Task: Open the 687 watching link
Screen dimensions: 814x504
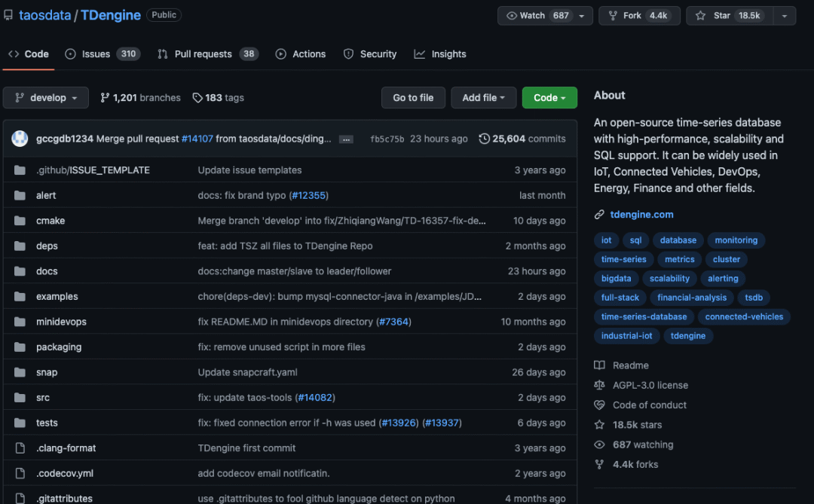Action: [643, 444]
